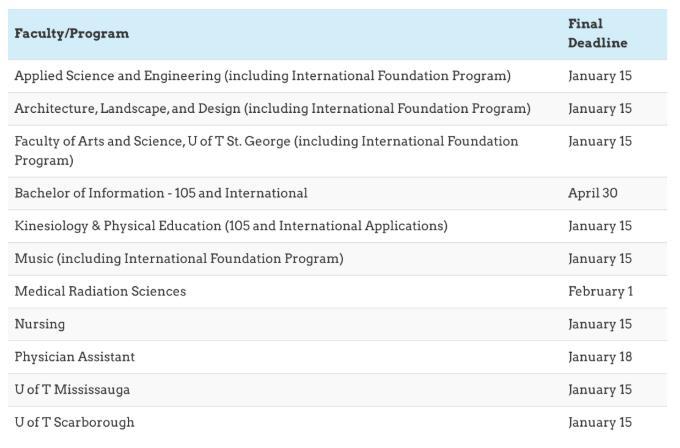Click January 15 deadline for Applied Science

(x=600, y=76)
